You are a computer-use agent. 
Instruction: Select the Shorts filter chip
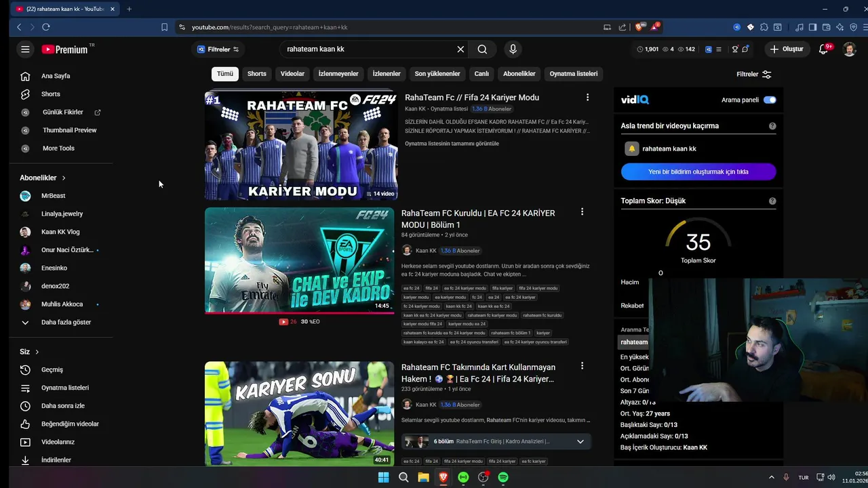pyautogui.click(x=257, y=74)
